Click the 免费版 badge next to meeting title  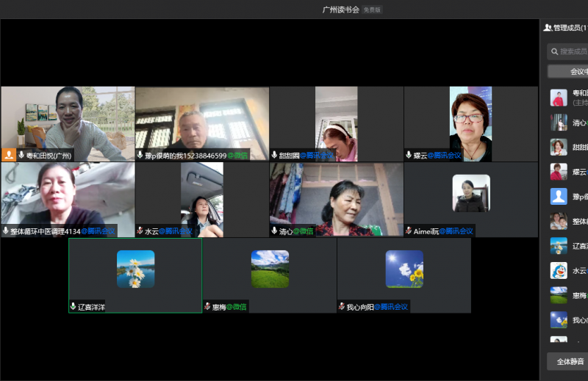point(373,10)
